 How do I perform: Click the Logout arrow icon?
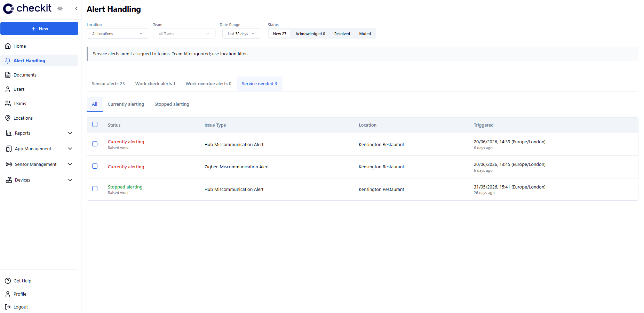tap(8, 307)
